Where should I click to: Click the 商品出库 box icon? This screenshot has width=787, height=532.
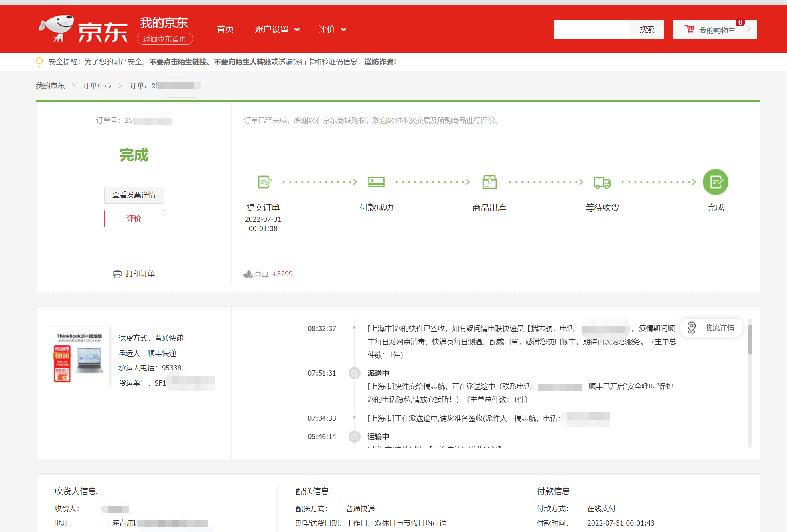[489, 182]
